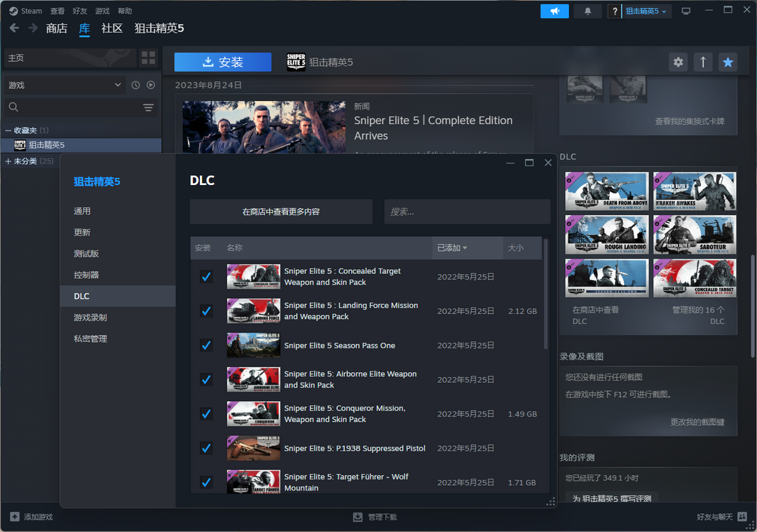
Task: Uncheck Concealed Target Weapon and Skin Pack
Action: [x=206, y=277]
